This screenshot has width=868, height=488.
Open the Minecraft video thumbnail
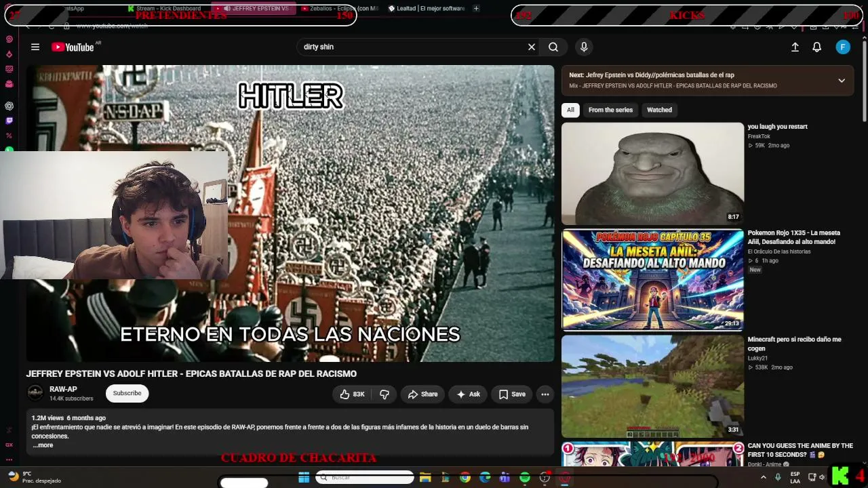coord(652,386)
